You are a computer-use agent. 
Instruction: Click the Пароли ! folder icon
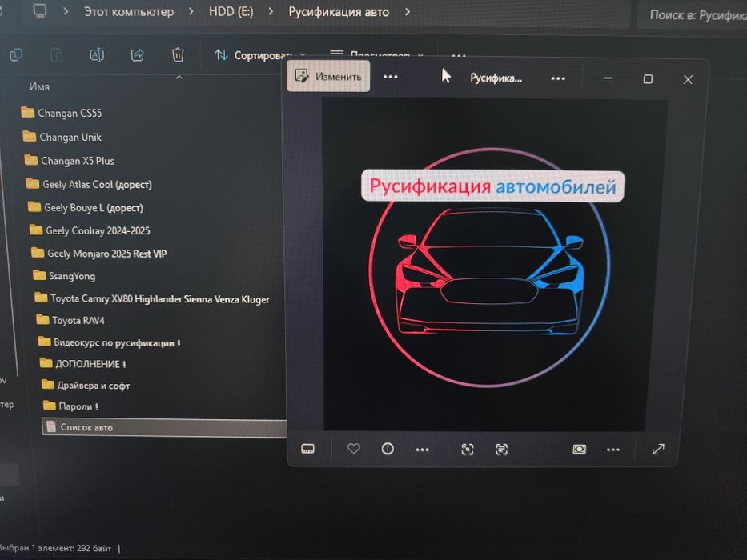click(x=49, y=406)
